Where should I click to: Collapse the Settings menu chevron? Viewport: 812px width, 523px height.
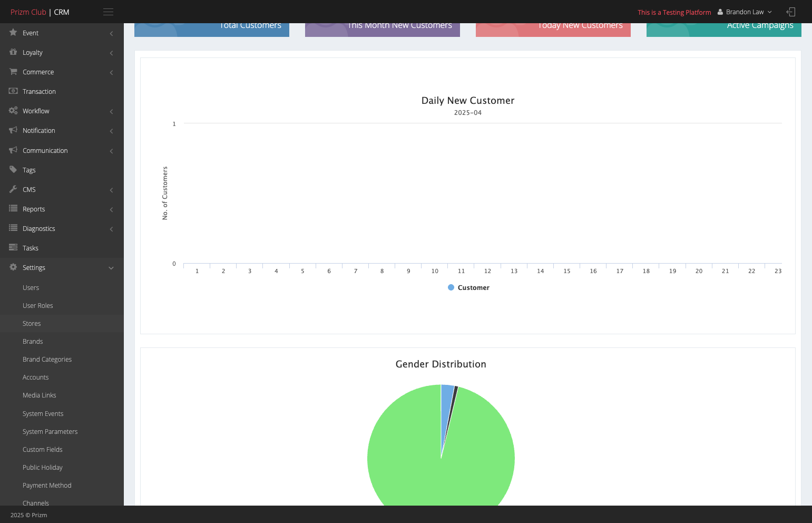click(111, 268)
